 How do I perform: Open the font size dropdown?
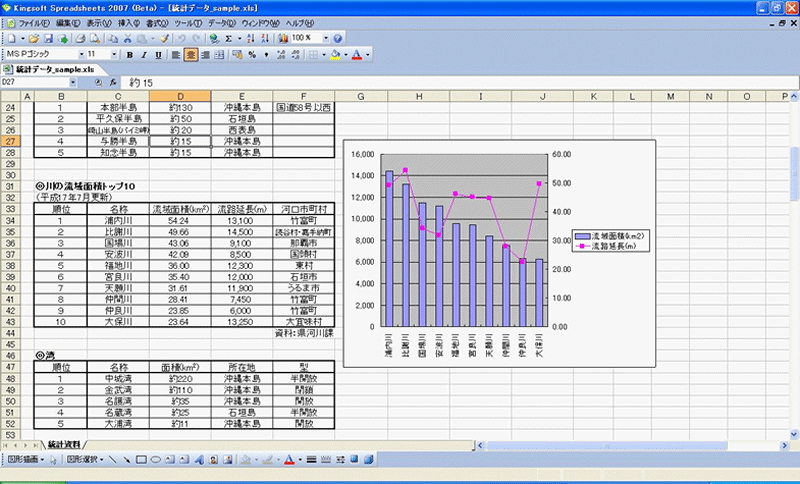point(114,55)
